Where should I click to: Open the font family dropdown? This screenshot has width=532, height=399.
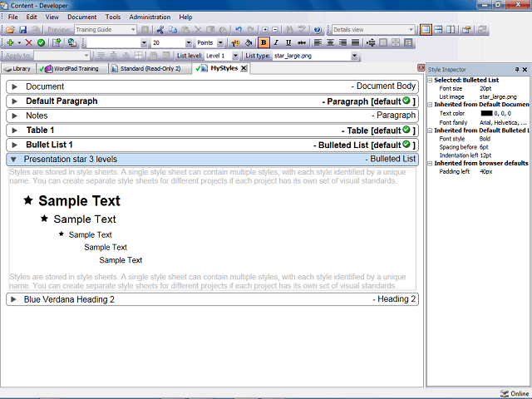coord(144,42)
